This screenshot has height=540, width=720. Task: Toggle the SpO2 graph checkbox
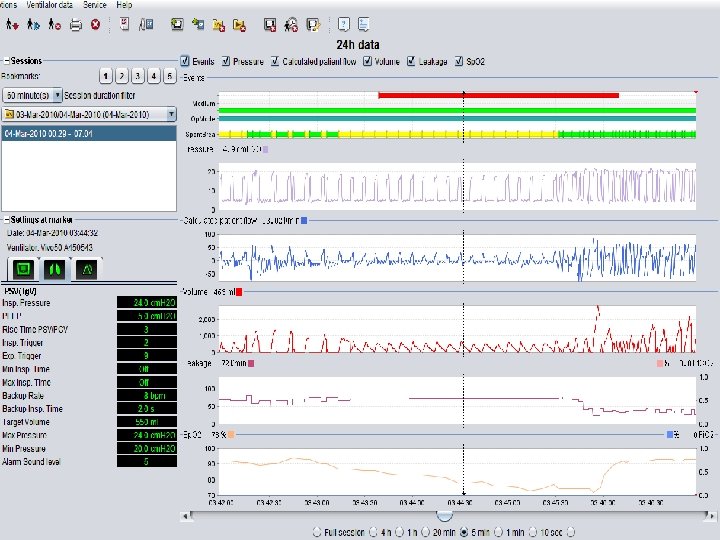tap(459, 61)
